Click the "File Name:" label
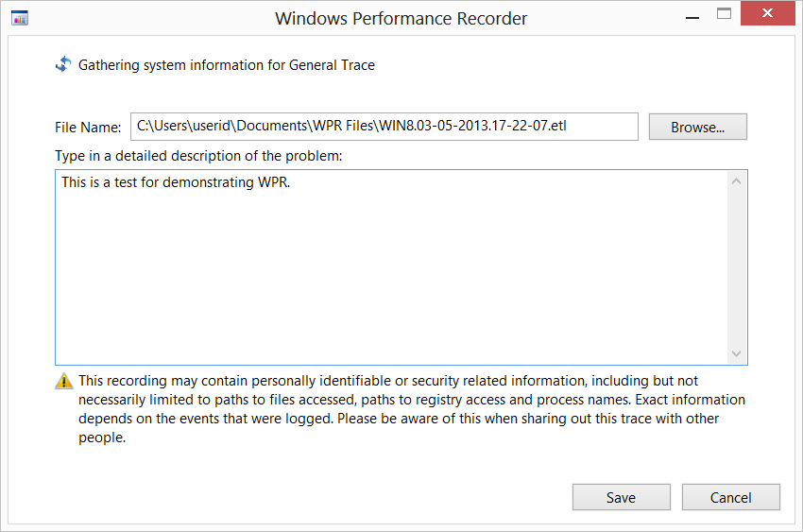 pos(88,128)
